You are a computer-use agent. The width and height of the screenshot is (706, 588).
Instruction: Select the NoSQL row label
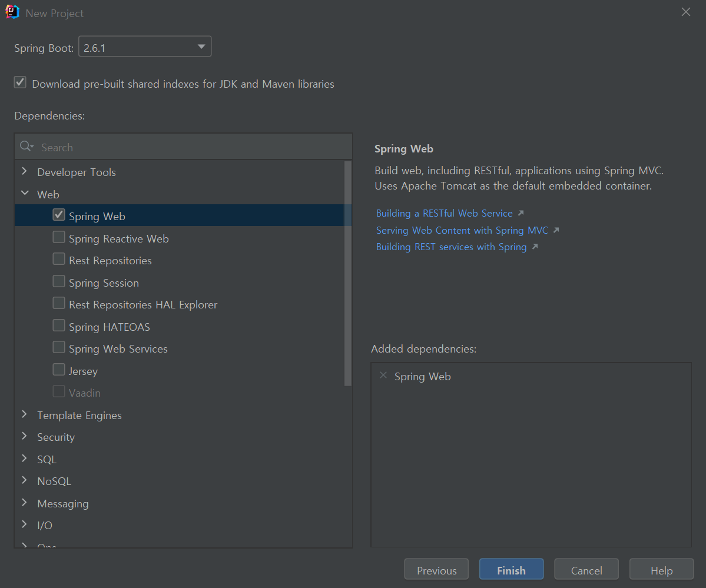tap(54, 481)
